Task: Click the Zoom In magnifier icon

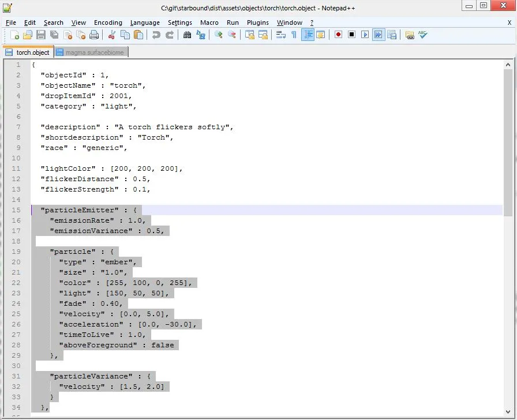Action: (219, 35)
